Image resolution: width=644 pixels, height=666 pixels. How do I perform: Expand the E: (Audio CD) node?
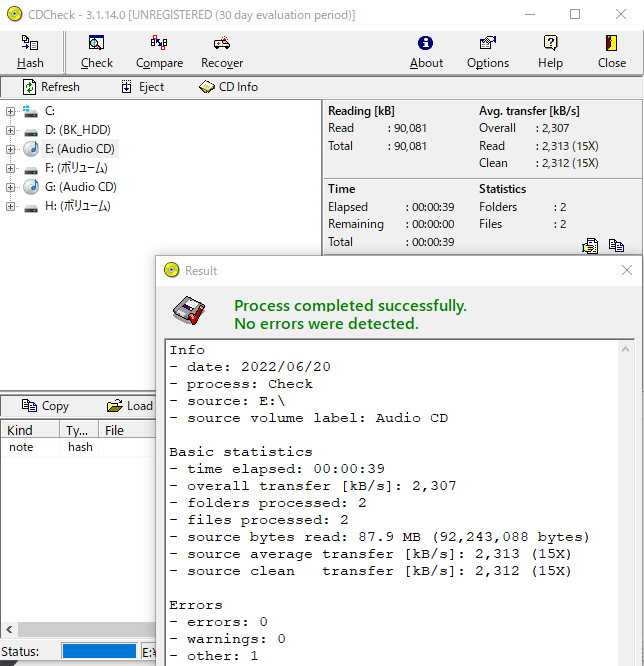coord(11,149)
